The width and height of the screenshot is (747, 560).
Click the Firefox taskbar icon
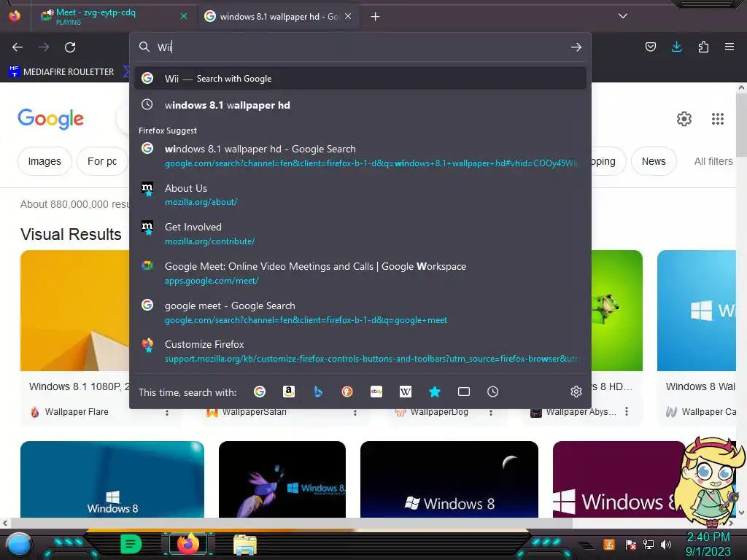(187, 544)
